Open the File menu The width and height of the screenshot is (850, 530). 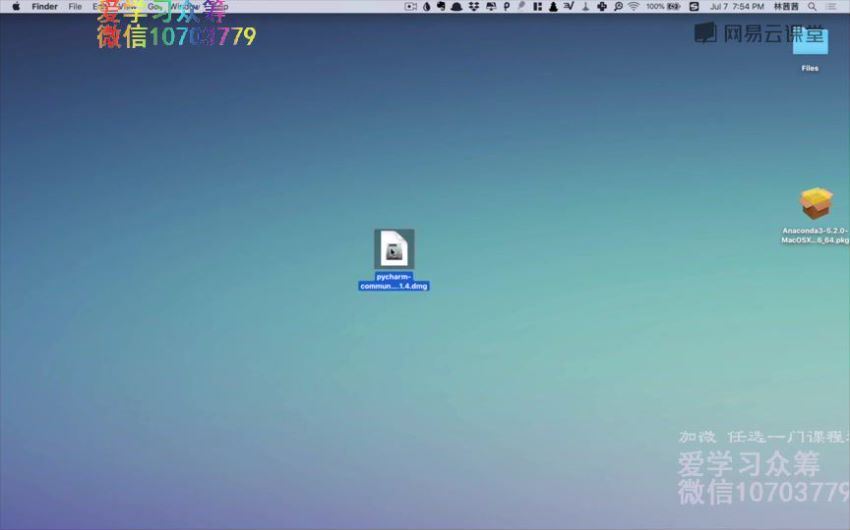[75, 7]
